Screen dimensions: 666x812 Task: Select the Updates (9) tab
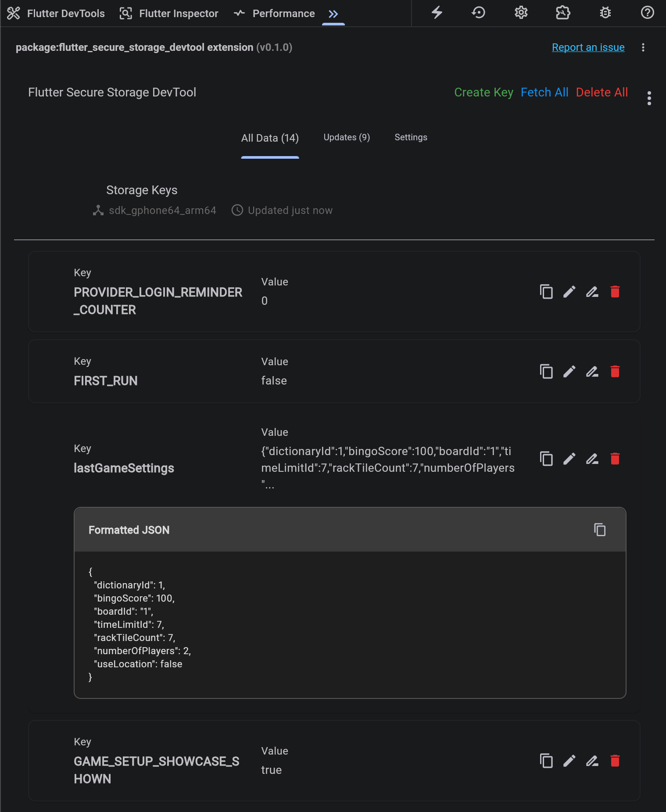click(347, 137)
